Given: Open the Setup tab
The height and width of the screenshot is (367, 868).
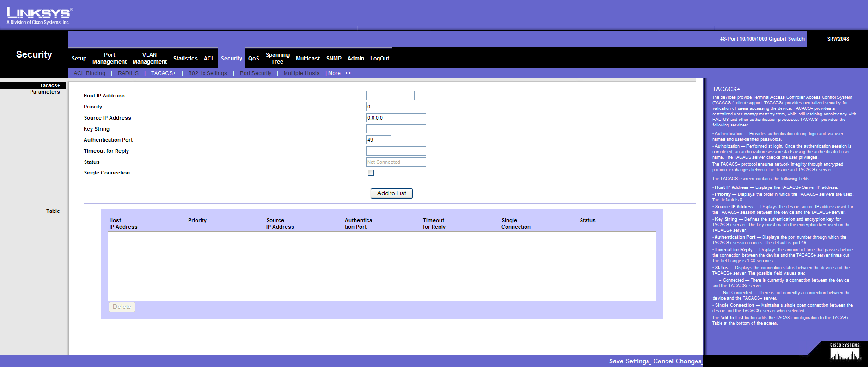Looking at the screenshot, I should click(x=79, y=59).
